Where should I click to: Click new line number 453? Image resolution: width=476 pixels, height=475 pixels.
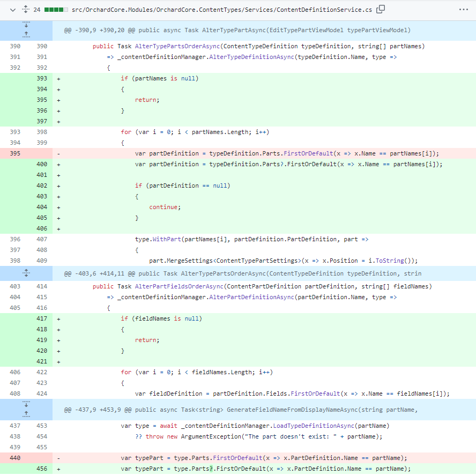click(42, 426)
